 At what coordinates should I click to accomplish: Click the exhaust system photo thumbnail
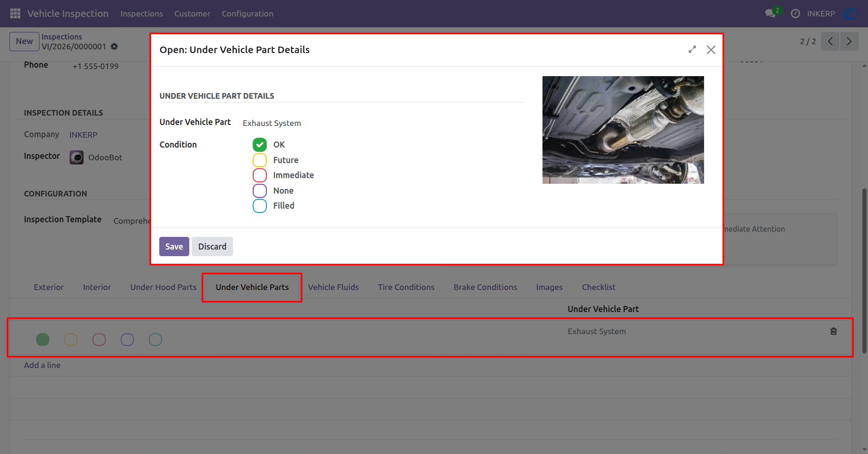[x=623, y=130]
